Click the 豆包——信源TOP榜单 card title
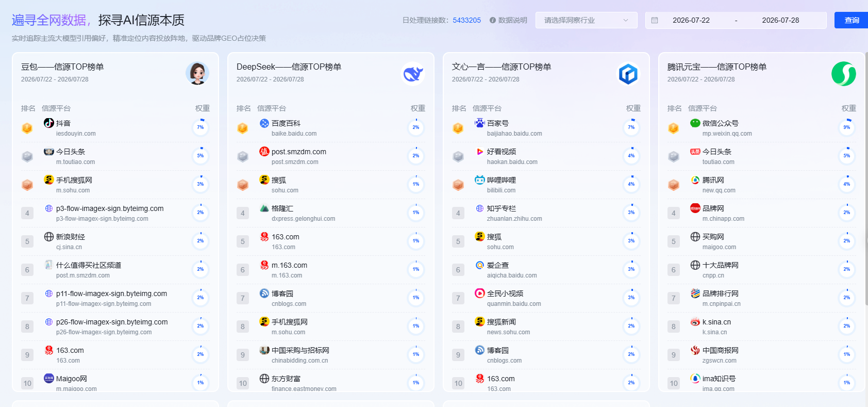This screenshot has width=868, height=407. pyautogui.click(x=62, y=67)
